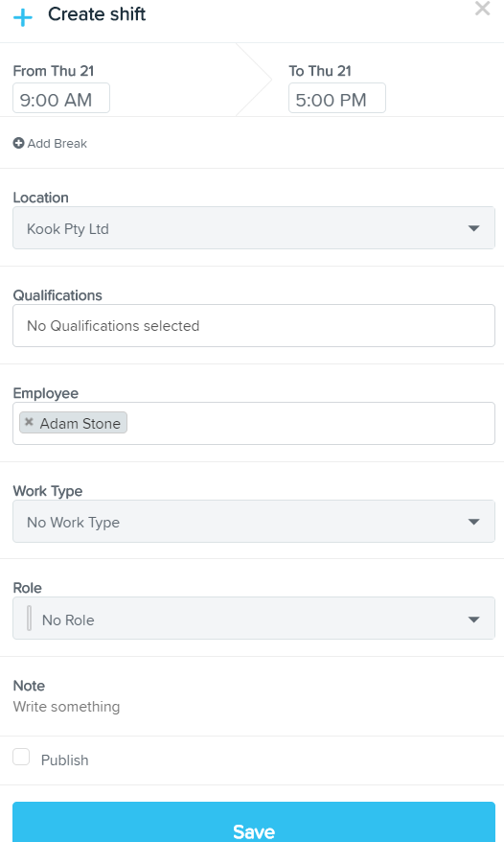Click the blue plus icon beside Create shift

[23, 17]
